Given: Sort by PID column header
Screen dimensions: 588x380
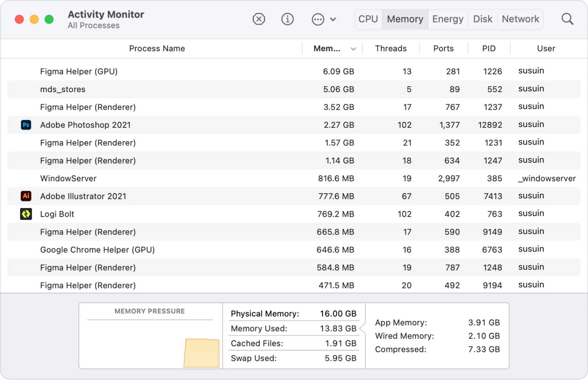Looking at the screenshot, I should pos(489,49).
